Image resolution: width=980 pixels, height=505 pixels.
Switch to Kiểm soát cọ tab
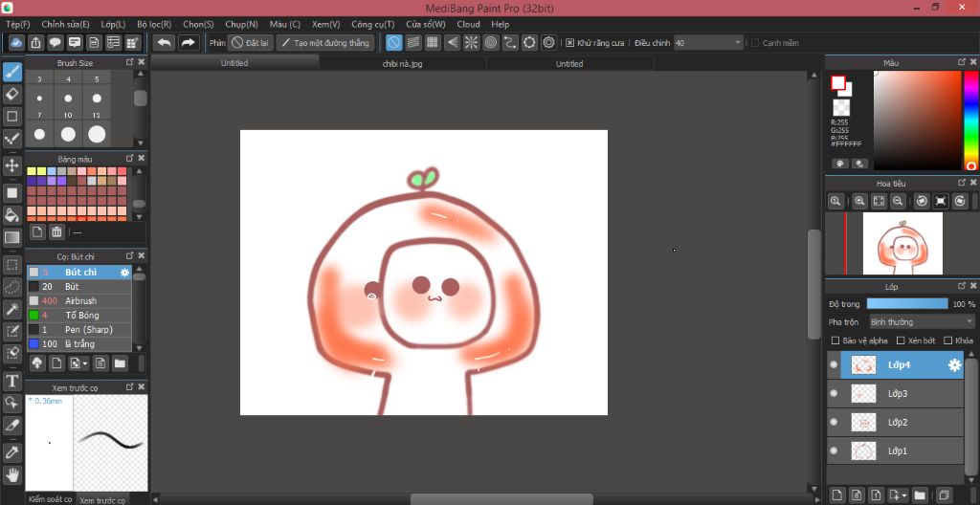click(x=50, y=499)
